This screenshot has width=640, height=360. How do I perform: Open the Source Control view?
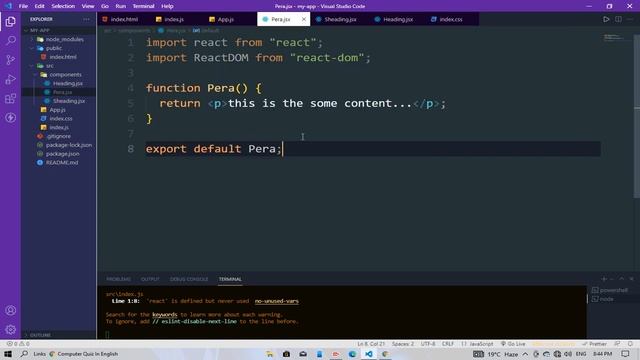click(11, 60)
